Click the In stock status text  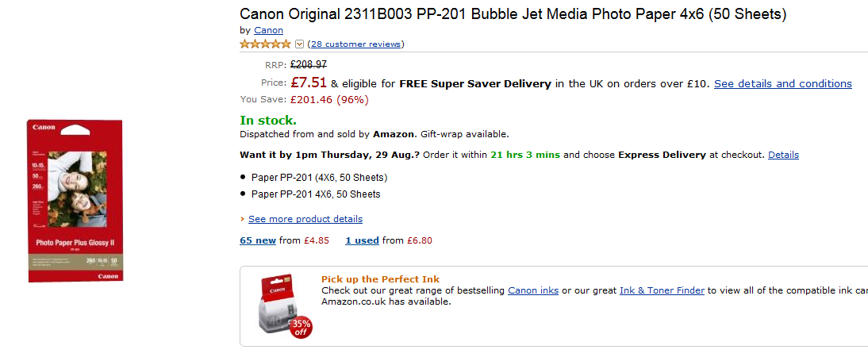click(268, 121)
